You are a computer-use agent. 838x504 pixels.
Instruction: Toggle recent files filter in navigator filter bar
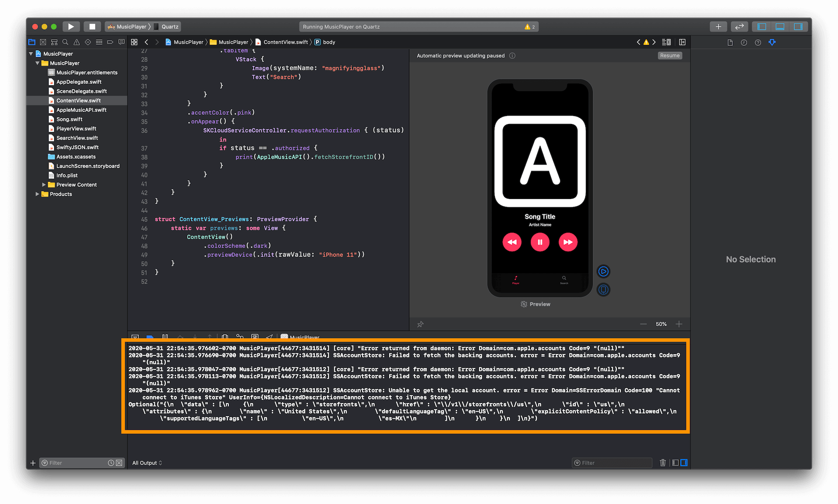pyautogui.click(x=111, y=463)
